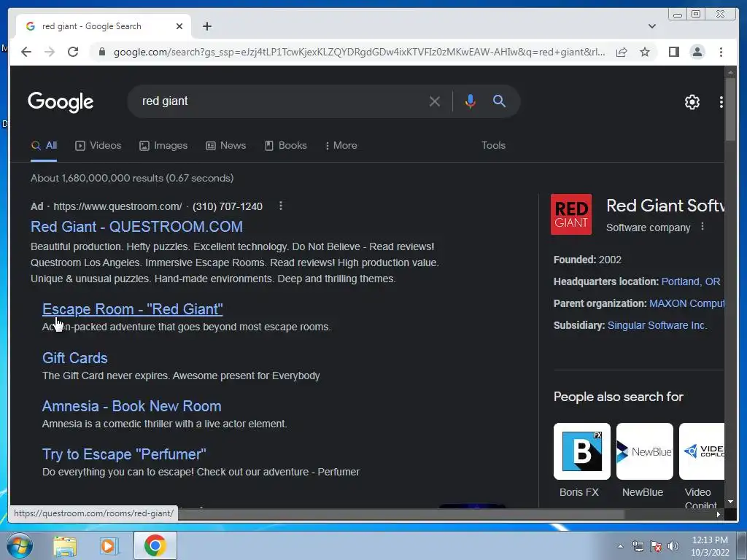Click the horizontal scrollbar right arrow
The image size is (747, 560).
[718, 514]
